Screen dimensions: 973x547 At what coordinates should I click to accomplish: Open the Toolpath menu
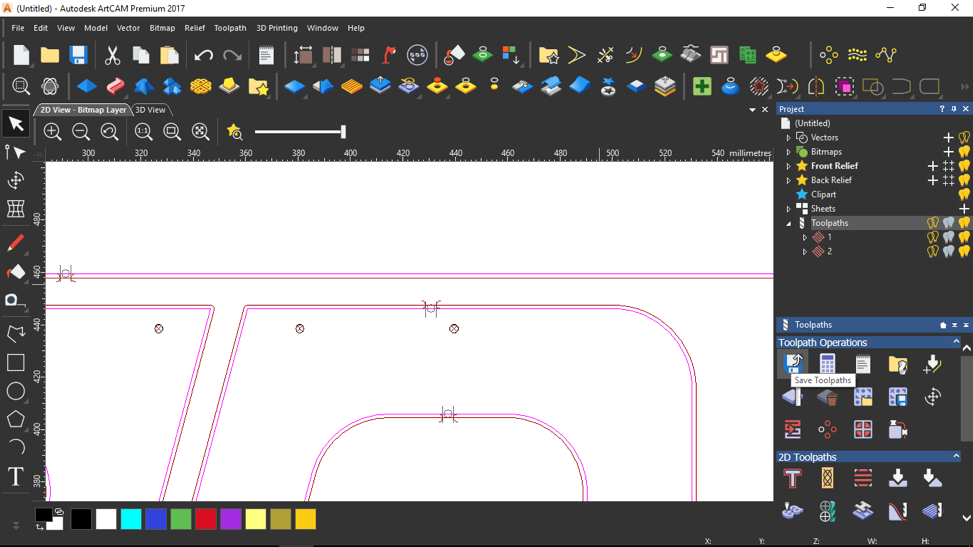coord(230,28)
